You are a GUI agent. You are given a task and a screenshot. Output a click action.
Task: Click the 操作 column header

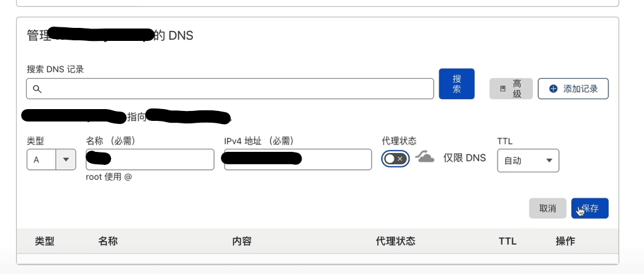point(565,241)
